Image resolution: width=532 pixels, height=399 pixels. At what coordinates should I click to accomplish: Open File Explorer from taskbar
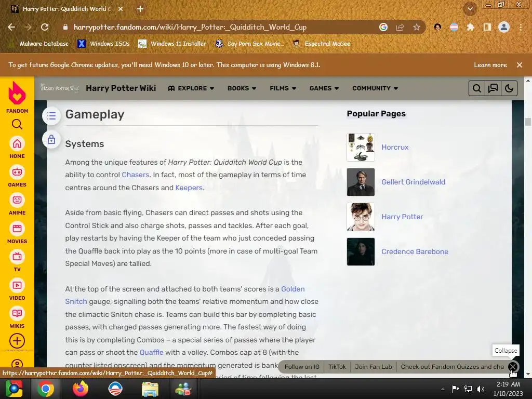(150, 389)
